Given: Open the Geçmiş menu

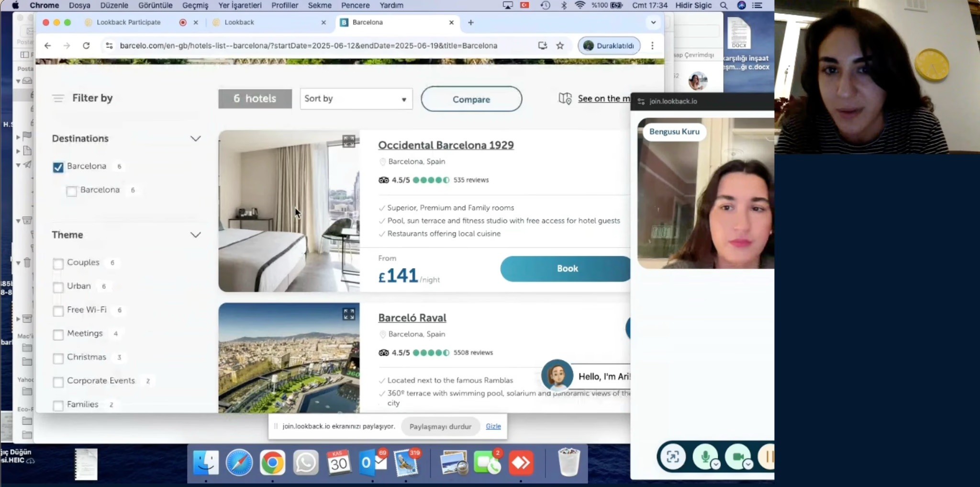Looking at the screenshot, I should tap(195, 5).
